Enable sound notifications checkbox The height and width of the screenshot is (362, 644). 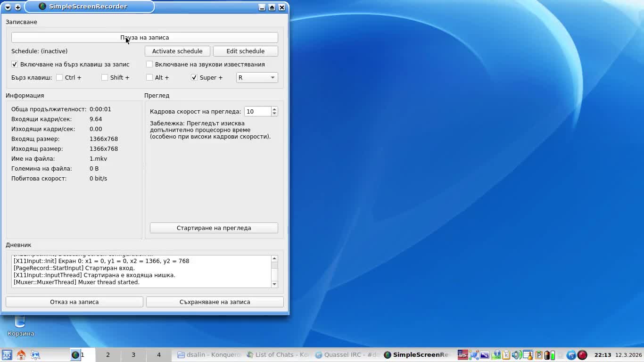pyautogui.click(x=149, y=64)
